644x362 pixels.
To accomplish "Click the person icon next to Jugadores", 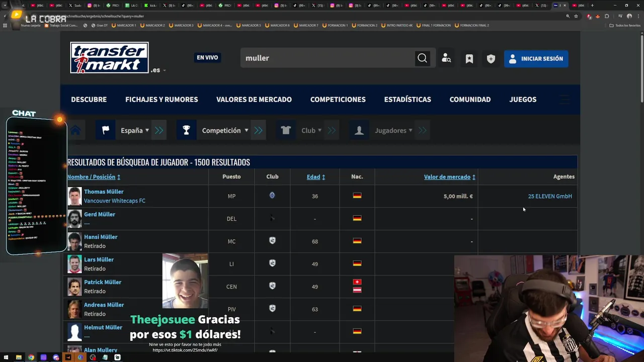I will click(x=359, y=130).
